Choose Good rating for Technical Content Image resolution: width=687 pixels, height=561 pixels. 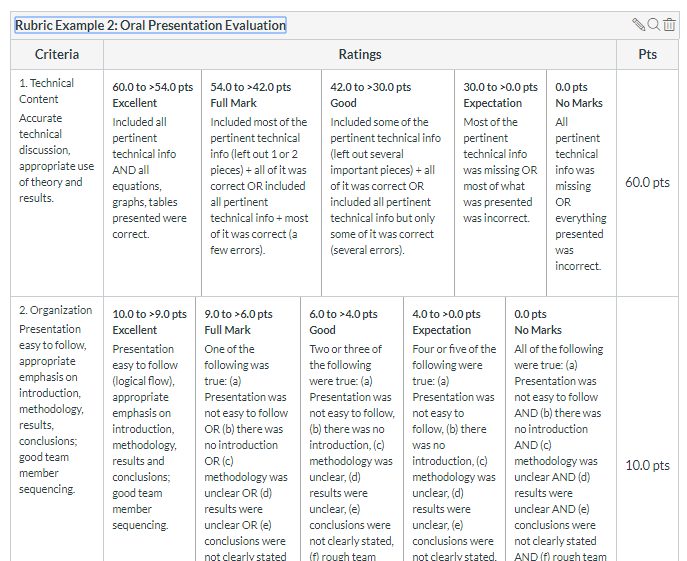point(387,170)
